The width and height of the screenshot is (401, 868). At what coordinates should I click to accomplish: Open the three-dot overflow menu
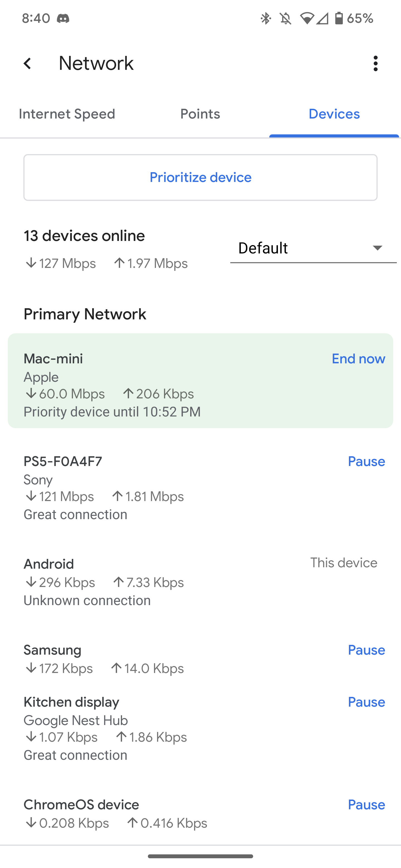click(375, 63)
